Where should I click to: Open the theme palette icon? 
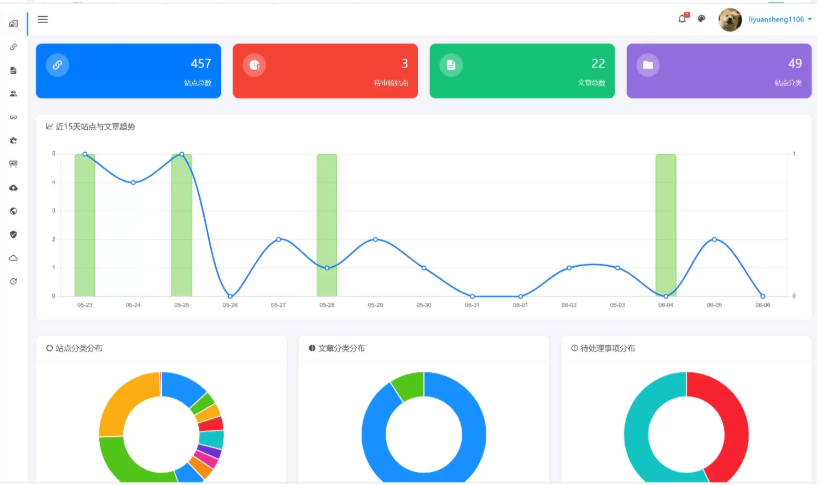point(701,18)
